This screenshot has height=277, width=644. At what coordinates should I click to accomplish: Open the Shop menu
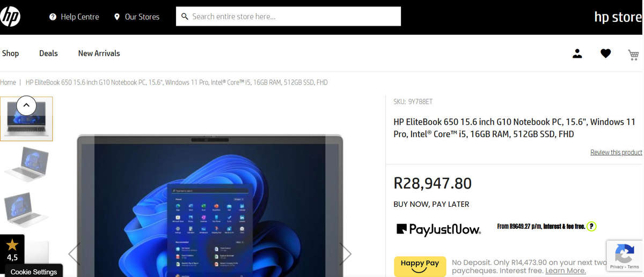pos(10,53)
